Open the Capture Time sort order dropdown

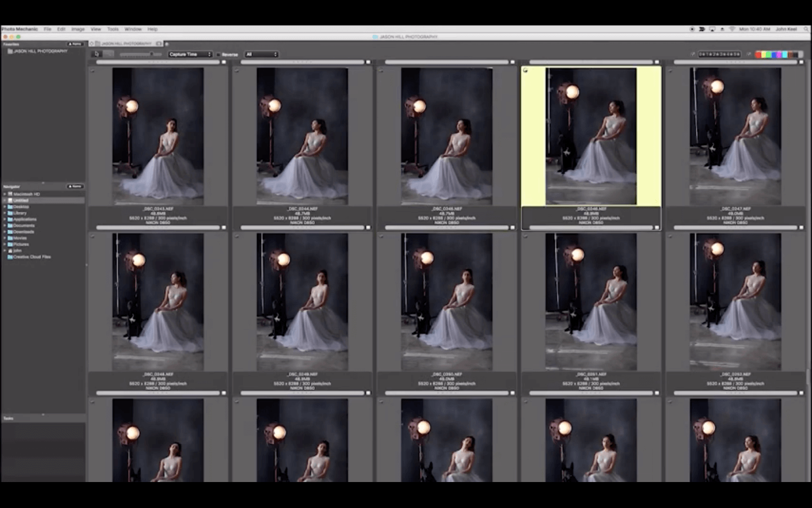click(x=190, y=54)
